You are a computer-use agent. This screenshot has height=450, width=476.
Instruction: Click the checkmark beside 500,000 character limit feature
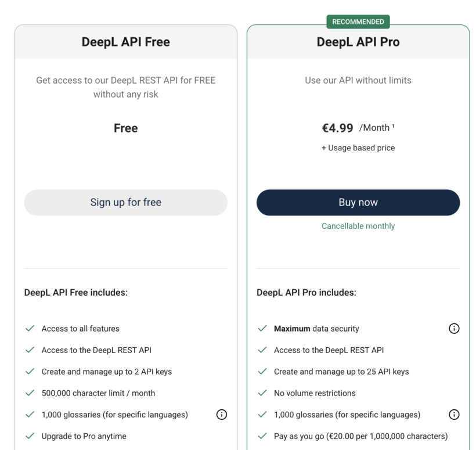coord(30,393)
